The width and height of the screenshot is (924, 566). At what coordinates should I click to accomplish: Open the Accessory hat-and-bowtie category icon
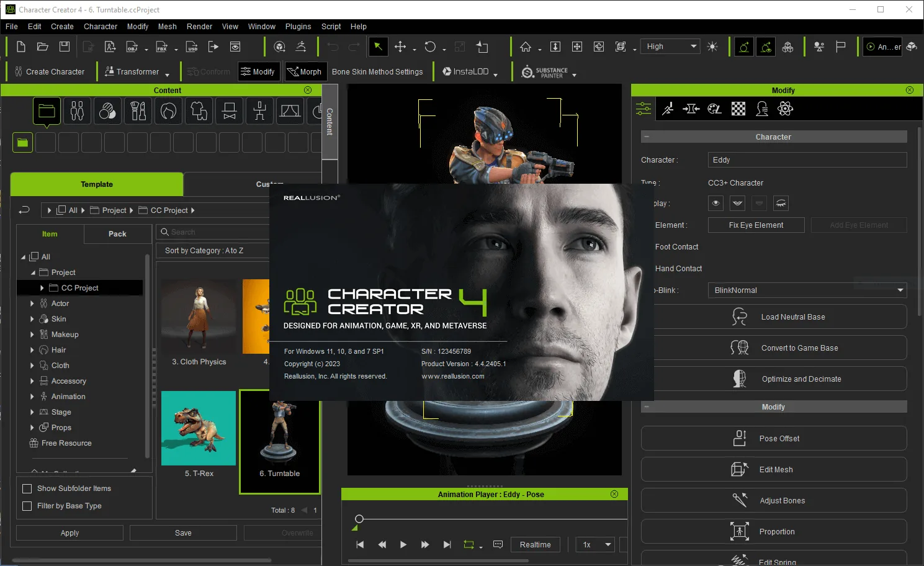tap(229, 111)
